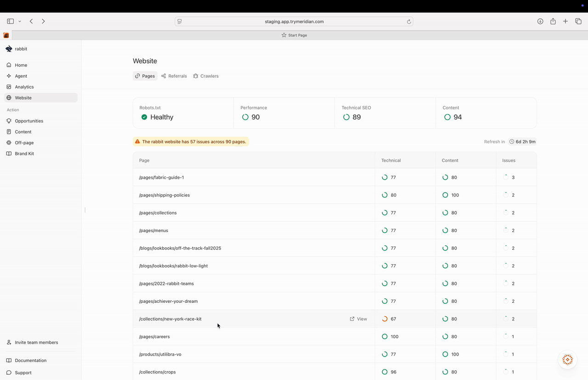This screenshot has height=380, width=588.
Task: Open the sidebar options chevron dropdown
Action: click(20, 21)
